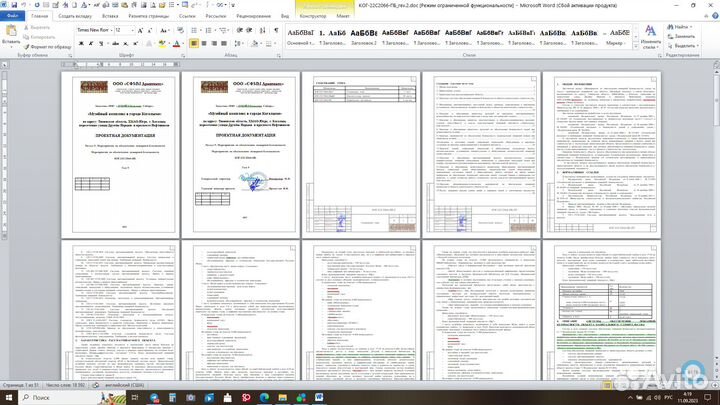Justify text alignment
This screenshot has width=720, height=405.
pyautogui.click(x=224, y=44)
